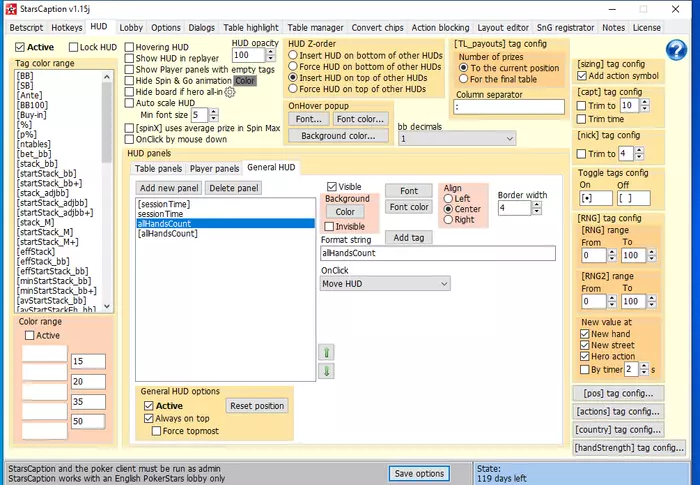
Task: Switch to the Betscript tab
Action: click(26, 28)
